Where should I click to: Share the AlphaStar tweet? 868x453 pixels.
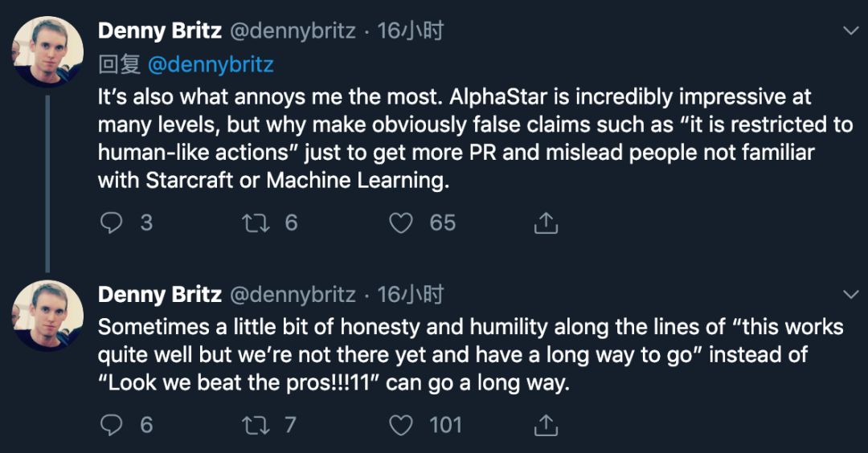pyautogui.click(x=546, y=222)
